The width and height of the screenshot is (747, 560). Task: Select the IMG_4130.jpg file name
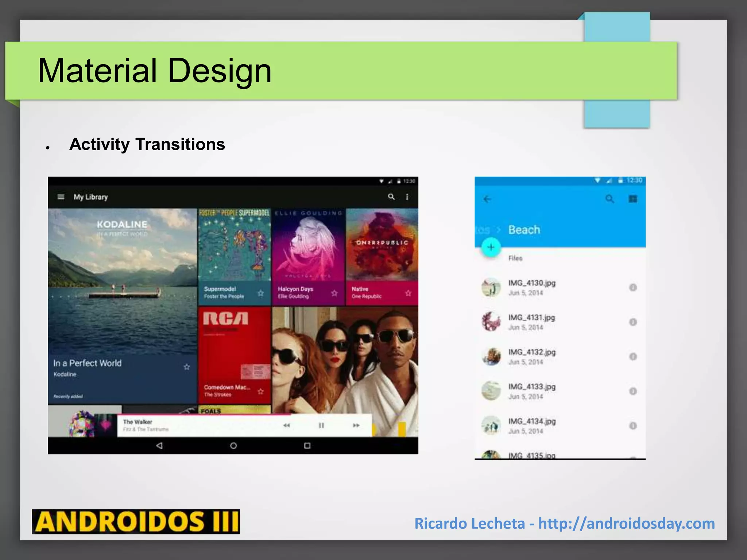(x=532, y=283)
